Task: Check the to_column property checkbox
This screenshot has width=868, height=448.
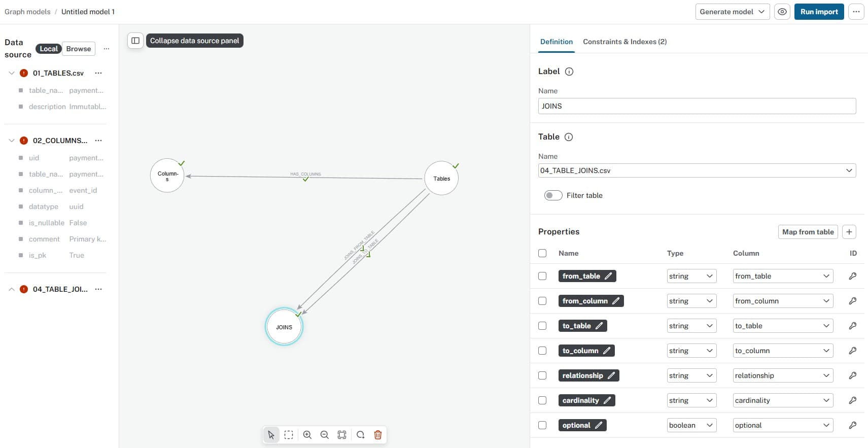Action: 542,351
